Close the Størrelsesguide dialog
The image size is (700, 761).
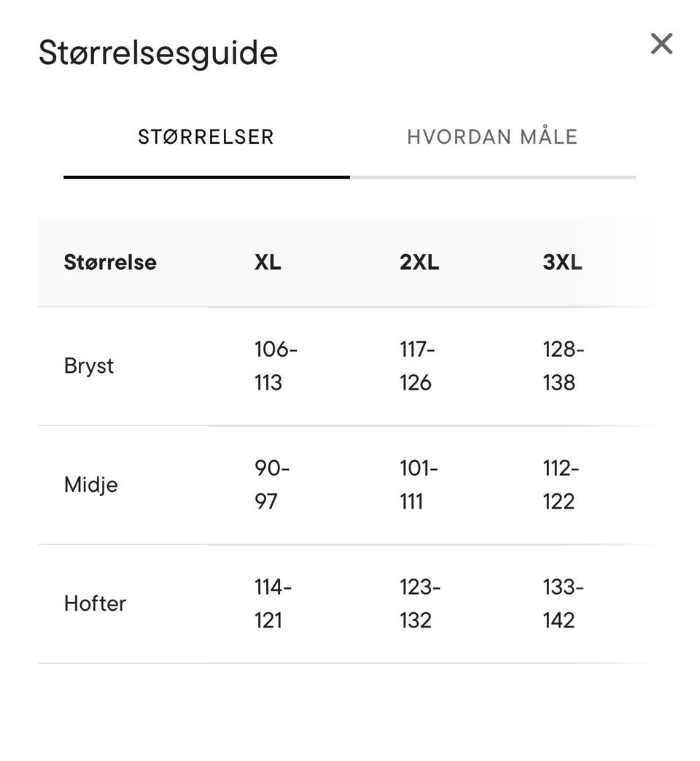(x=661, y=44)
